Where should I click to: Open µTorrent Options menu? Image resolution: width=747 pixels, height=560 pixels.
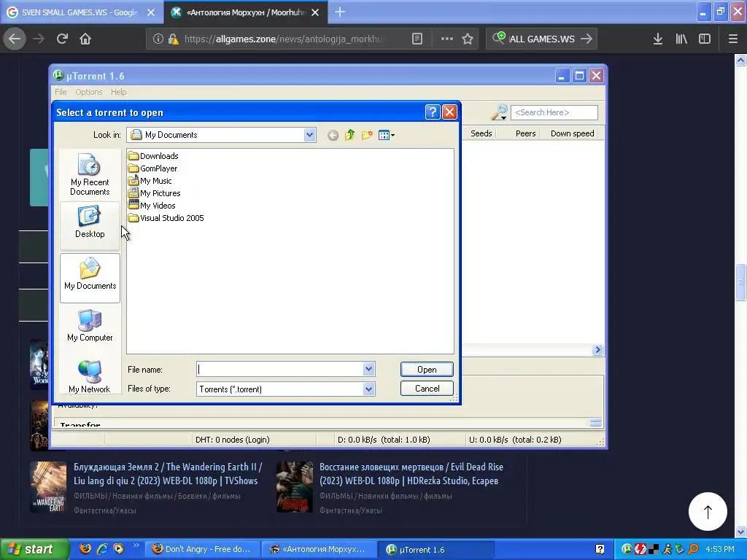coord(88,92)
